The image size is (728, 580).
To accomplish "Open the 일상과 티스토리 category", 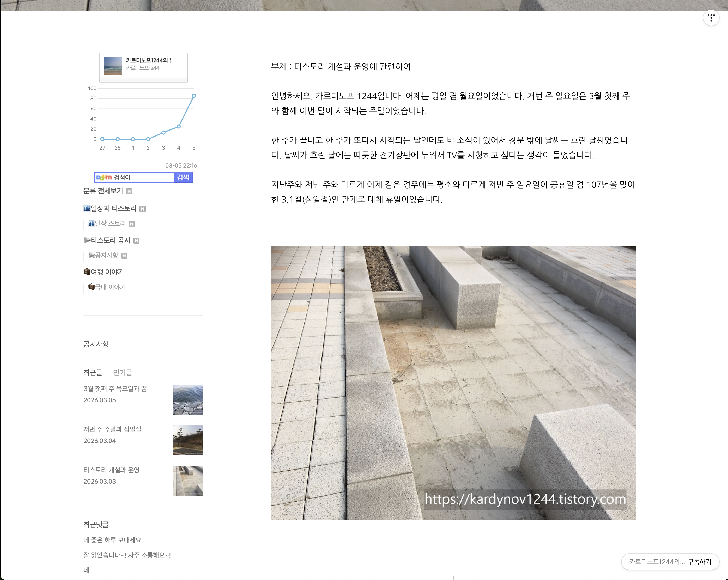I will click(113, 208).
